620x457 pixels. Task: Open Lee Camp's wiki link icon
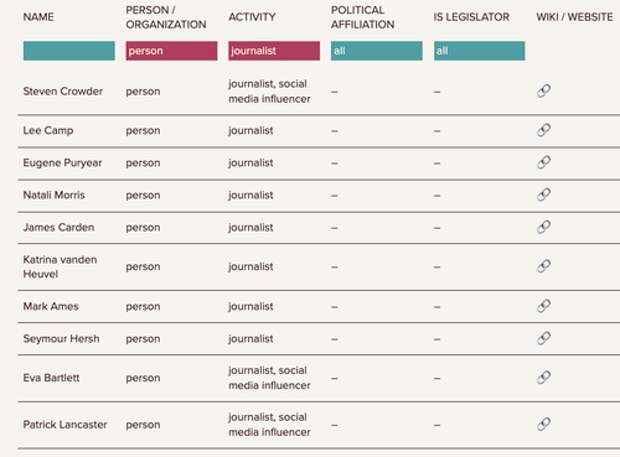[x=544, y=130]
